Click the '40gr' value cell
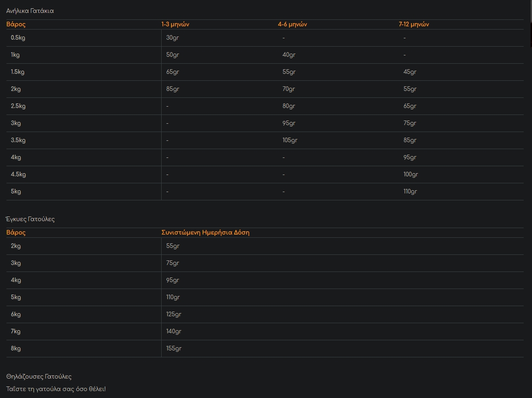This screenshot has width=532, height=398. [x=289, y=55]
